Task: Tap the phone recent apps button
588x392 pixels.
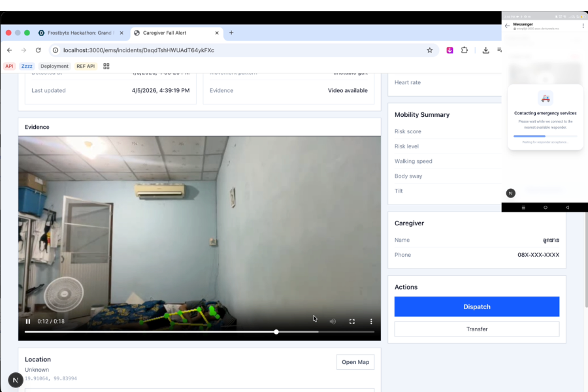Action: (523, 208)
